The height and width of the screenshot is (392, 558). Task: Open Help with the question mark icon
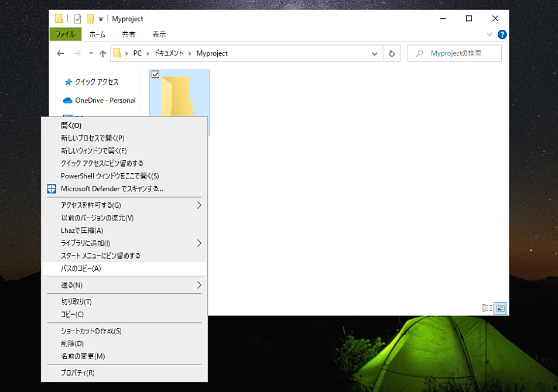coord(502,34)
